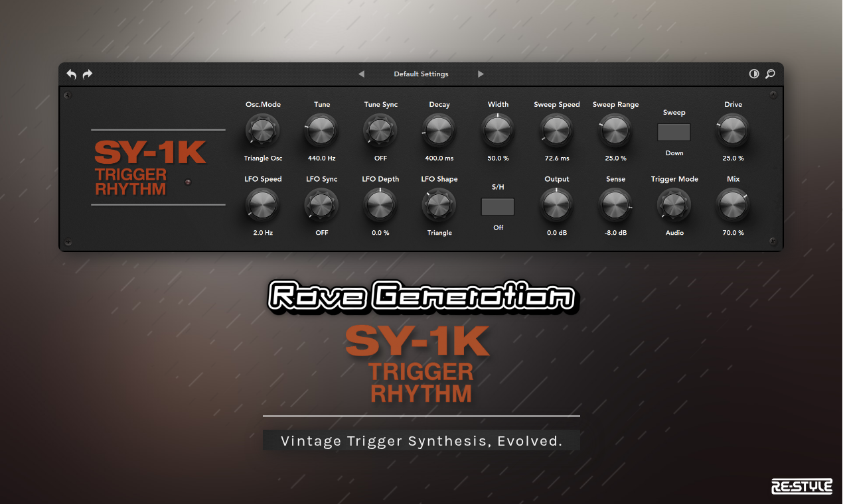Switch LFO Shape from Triangle
Viewport: 843px width, 504px height.
(x=439, y=204)
